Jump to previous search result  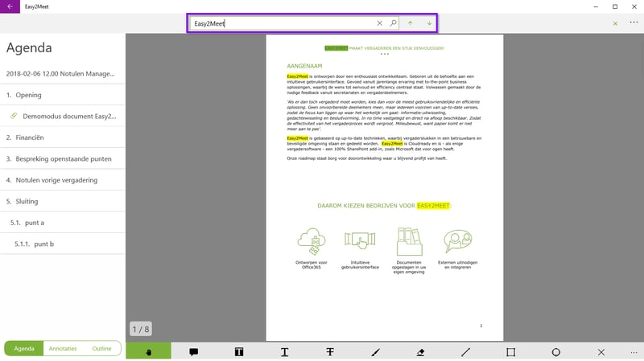click(x=410, y=23)
